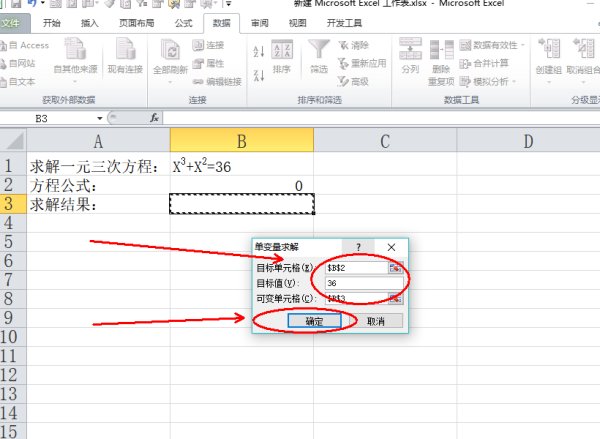
Task: Click Cancel (取消) in Goal Seek dialog
Action: [376, 321]
